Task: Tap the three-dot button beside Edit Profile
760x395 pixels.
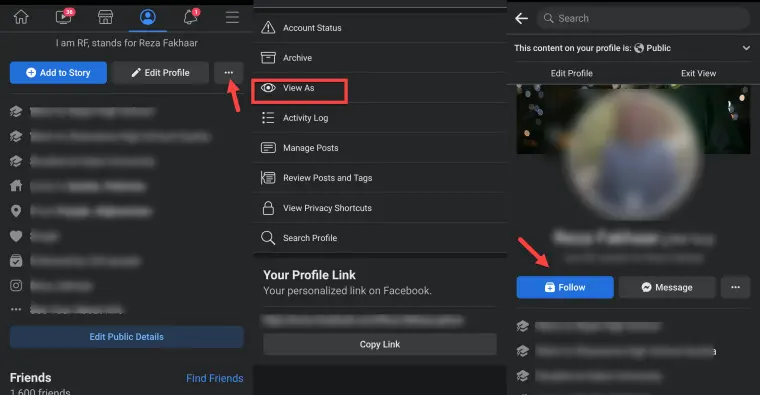Action: coord(229,73)
